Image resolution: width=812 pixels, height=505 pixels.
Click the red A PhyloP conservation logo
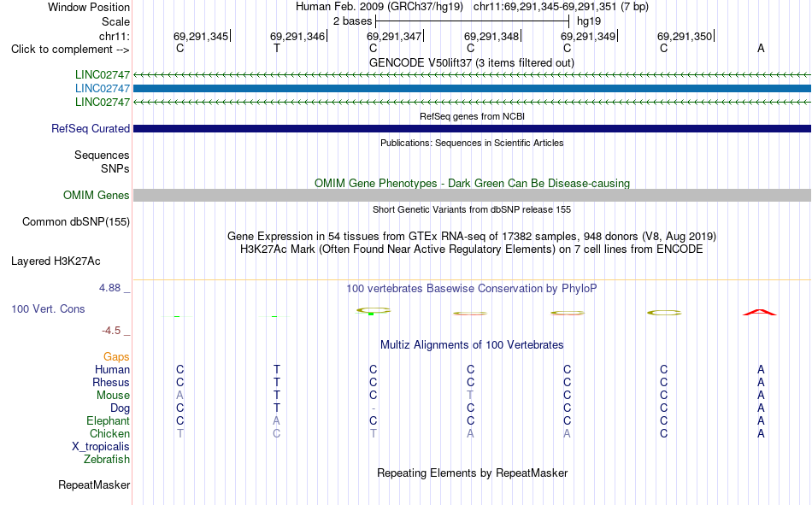(x=760, y=312)
